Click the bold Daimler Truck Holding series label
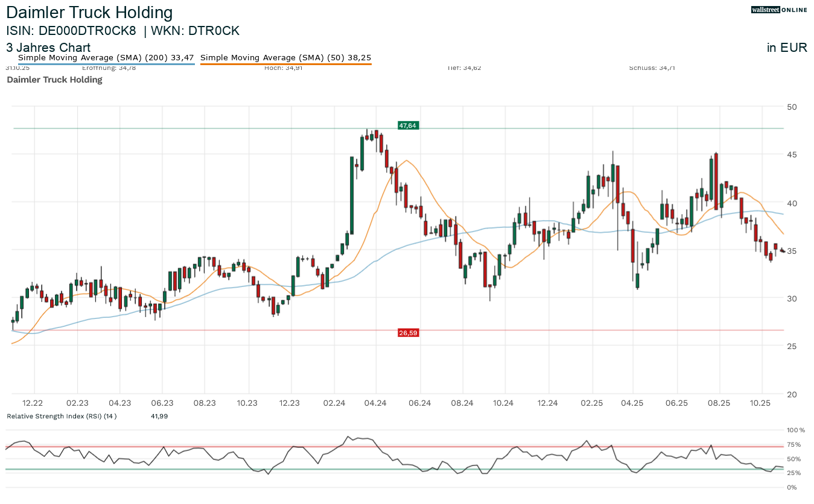The image size is (814, 504). click(x=54, y=80)
